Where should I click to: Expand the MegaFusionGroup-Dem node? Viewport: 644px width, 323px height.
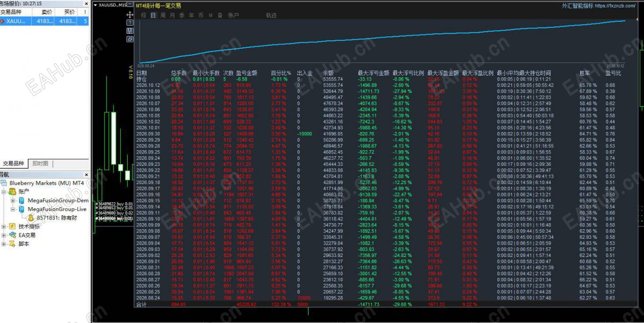pos(13,200)
